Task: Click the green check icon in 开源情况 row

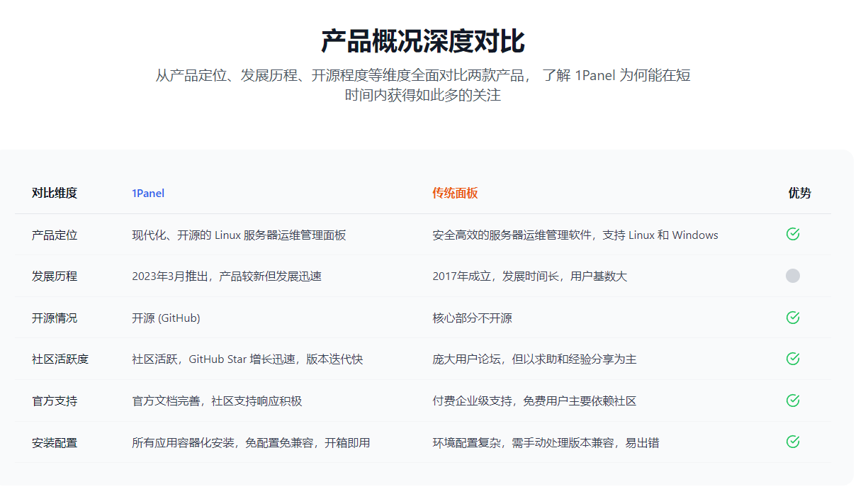Action: [x=793, y=318]
